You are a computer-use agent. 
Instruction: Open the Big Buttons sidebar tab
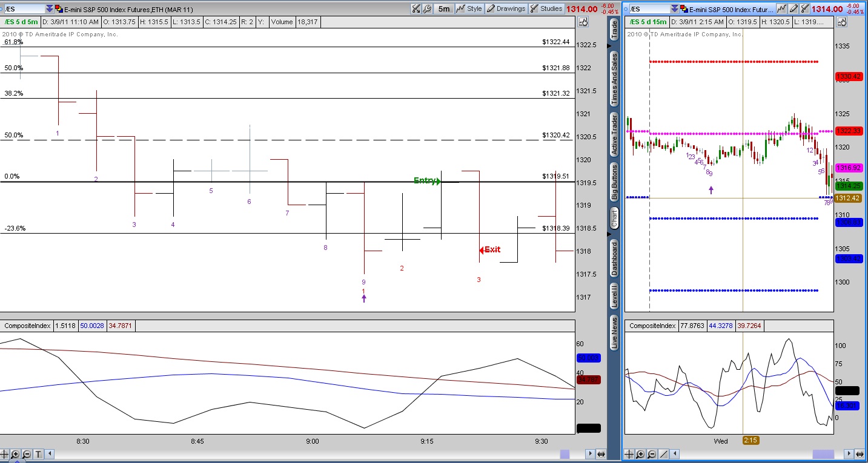point(614,183)
